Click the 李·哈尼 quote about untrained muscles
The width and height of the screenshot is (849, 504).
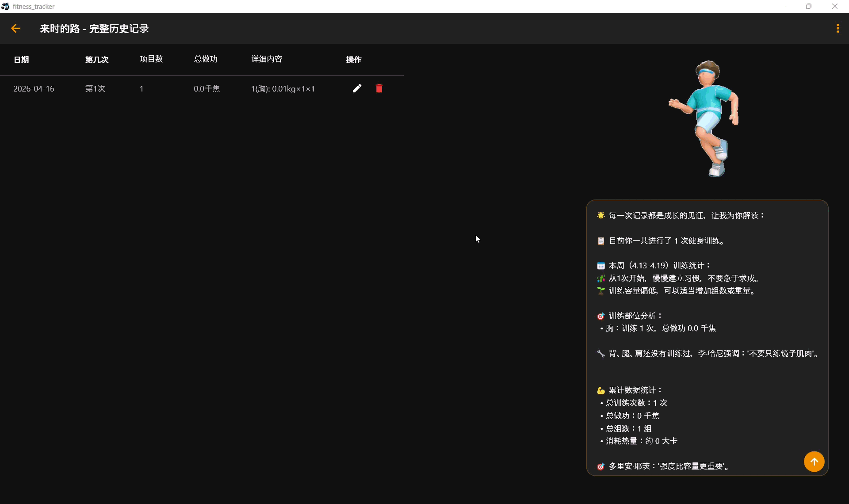tap(709, 354)
